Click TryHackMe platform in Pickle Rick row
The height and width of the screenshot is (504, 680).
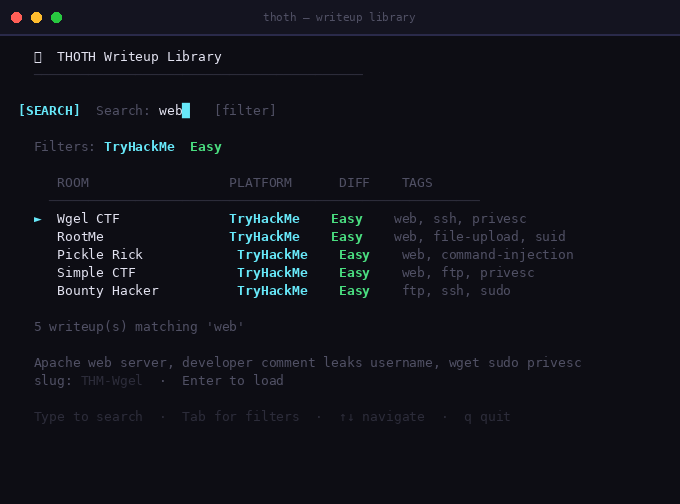coord(272,255)
